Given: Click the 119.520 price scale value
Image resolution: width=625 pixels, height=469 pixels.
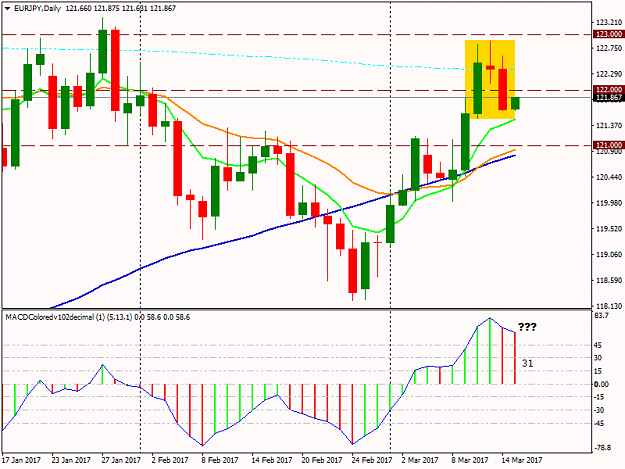Looking at the screenshot, I should 609,229.
